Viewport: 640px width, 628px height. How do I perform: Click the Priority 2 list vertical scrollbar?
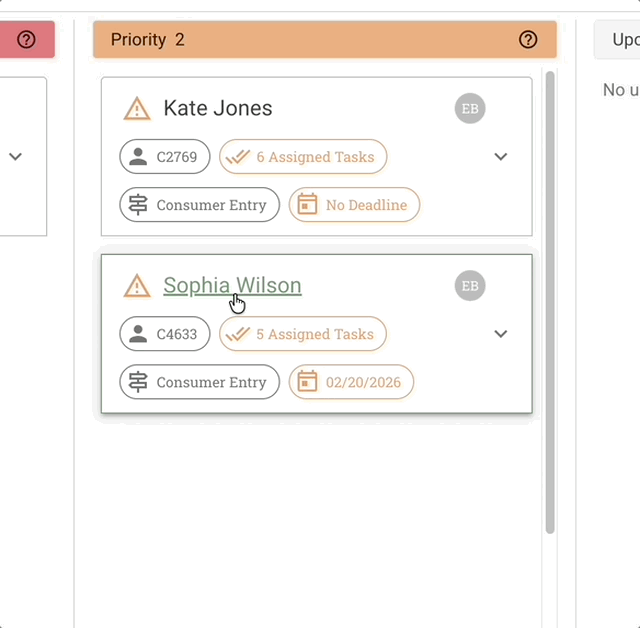click(x=550, y=300)
